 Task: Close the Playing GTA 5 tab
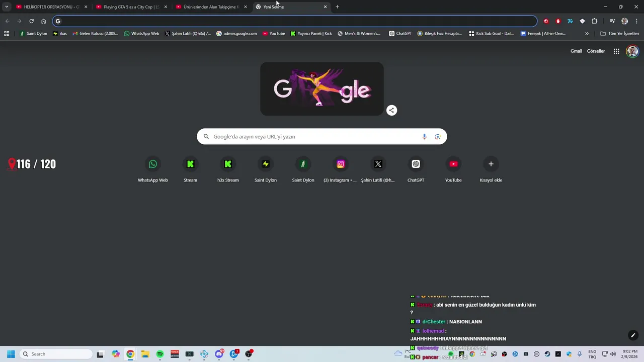click(x=166, y=7)
